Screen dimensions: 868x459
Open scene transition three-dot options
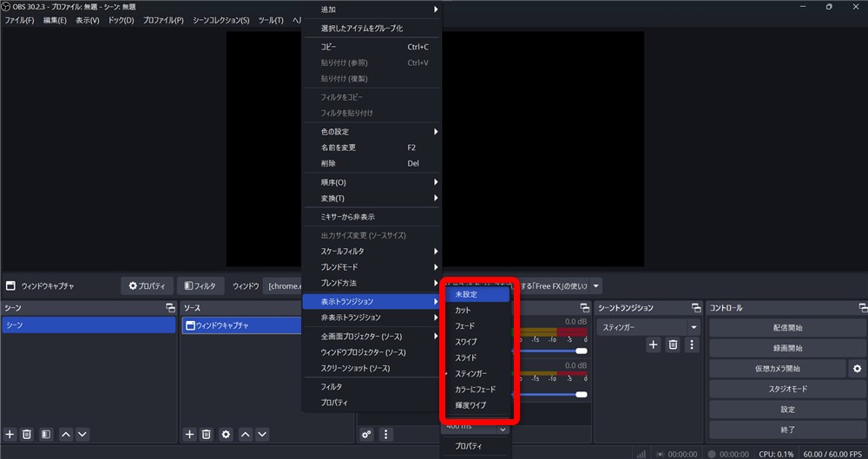(692, 345)
